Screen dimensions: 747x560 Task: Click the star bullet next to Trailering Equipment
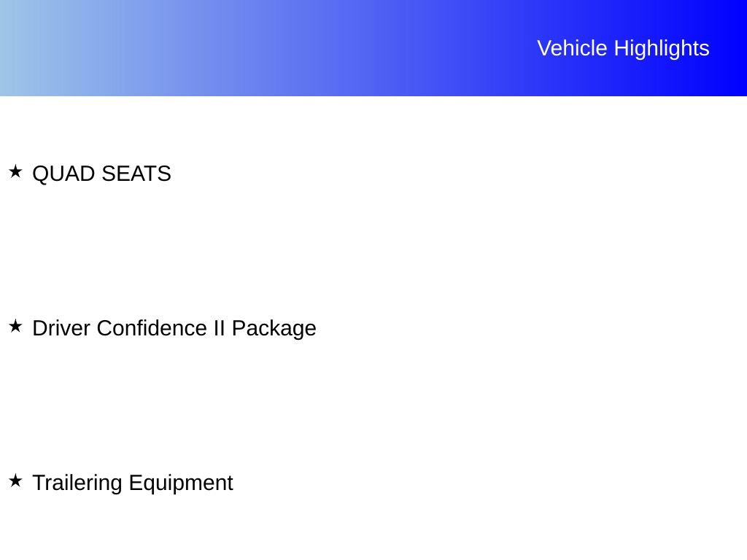click(15, 481)
